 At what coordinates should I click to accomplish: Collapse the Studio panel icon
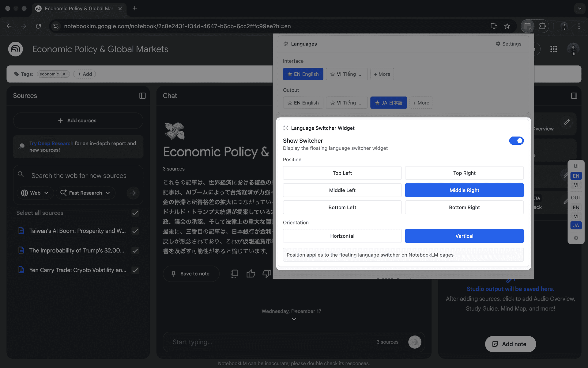tap(574, 96)
